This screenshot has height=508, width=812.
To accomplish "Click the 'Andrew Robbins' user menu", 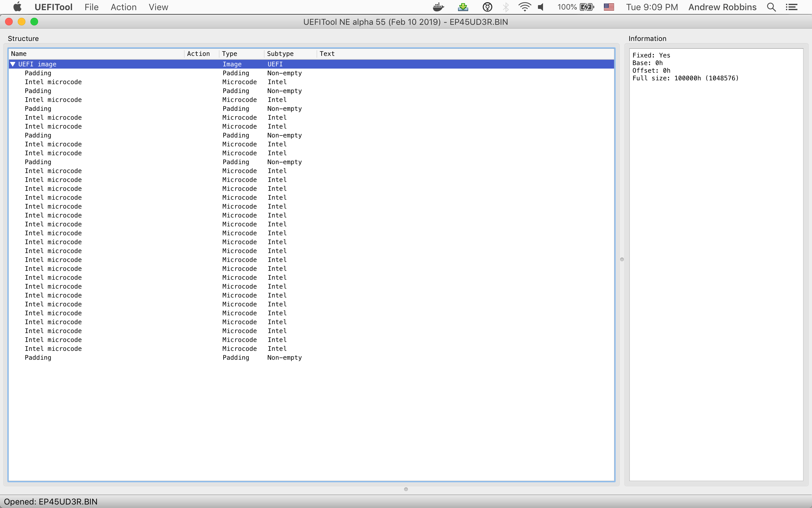I will tap(723, 7).
